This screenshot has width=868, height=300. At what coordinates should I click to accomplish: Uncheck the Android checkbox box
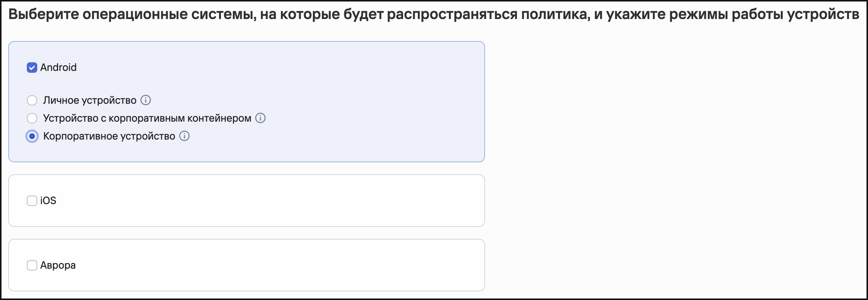tap(32, 68)
